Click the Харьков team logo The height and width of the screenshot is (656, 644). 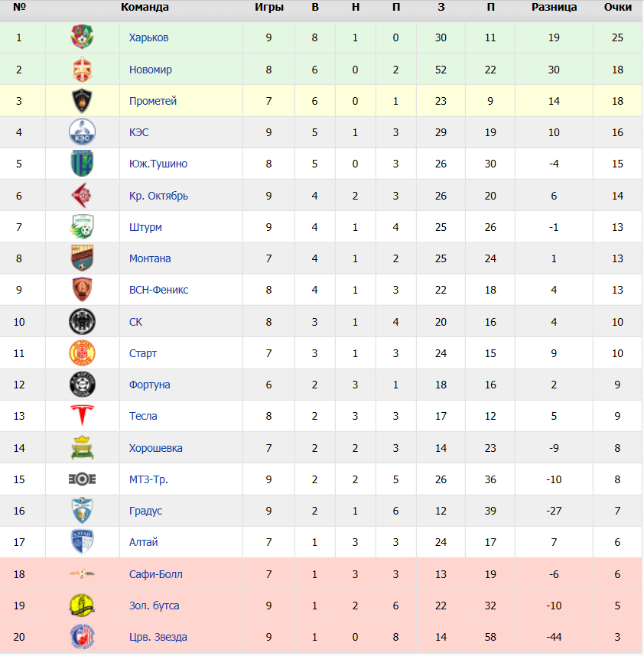pyautogui.click(x=82, y=37)
